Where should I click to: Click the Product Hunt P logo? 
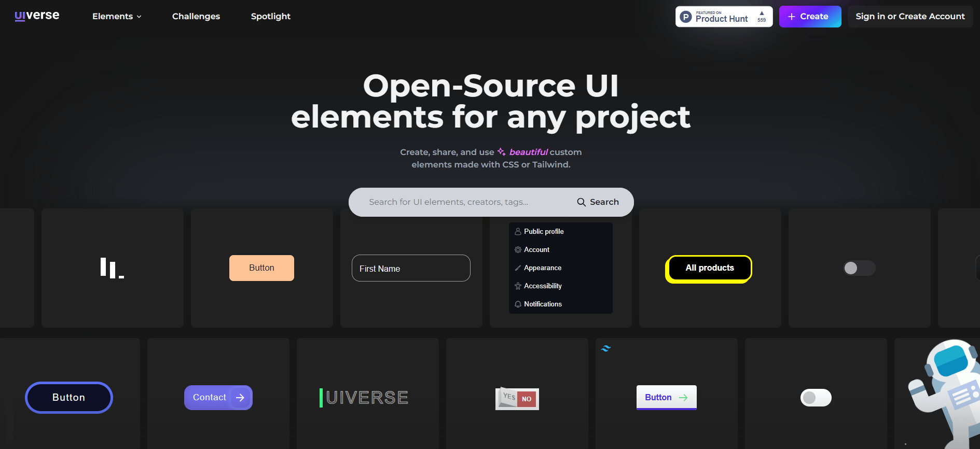686,17
